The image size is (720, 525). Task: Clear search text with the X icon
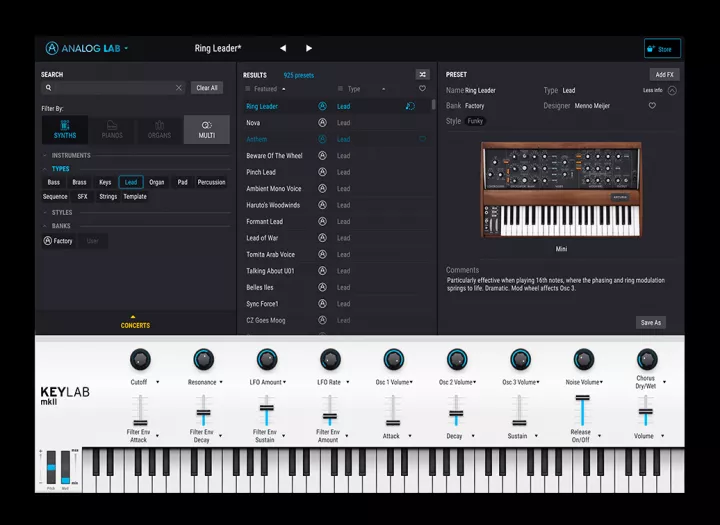point(179,88)
